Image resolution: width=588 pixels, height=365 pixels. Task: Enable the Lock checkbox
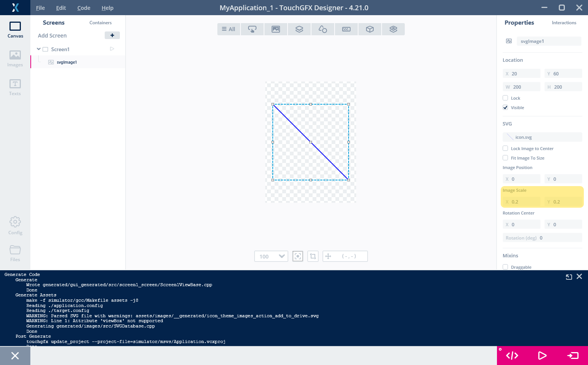point(505,98)
